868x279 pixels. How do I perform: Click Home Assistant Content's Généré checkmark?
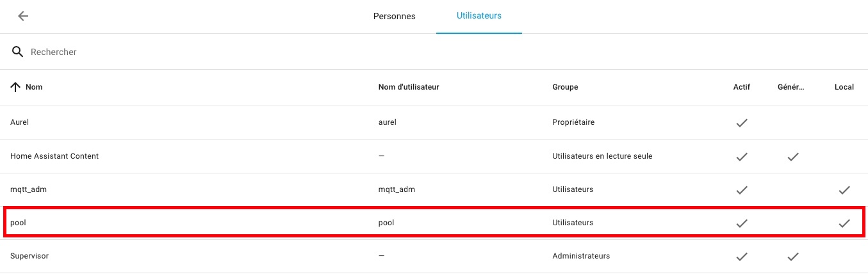(793, 156)
